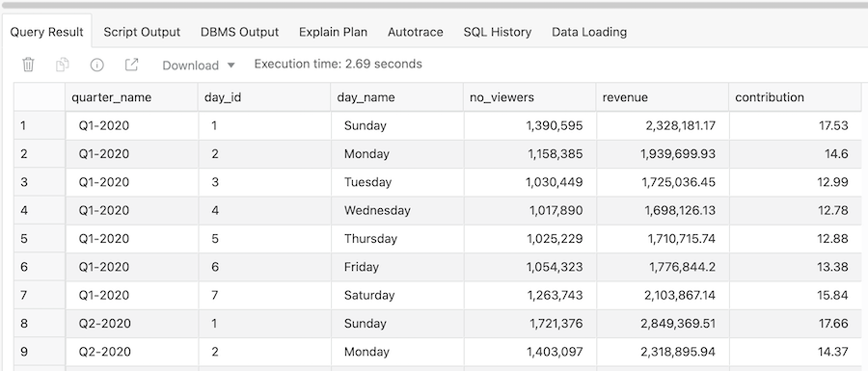Click the day_id column header
Image resolution: width=868 pixels, height=371 pixels.
264,97
